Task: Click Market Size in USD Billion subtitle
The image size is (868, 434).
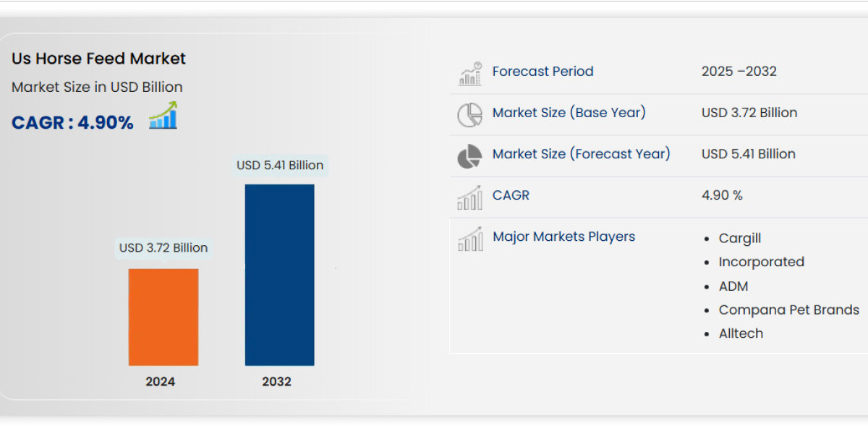Action: point(97,87)
